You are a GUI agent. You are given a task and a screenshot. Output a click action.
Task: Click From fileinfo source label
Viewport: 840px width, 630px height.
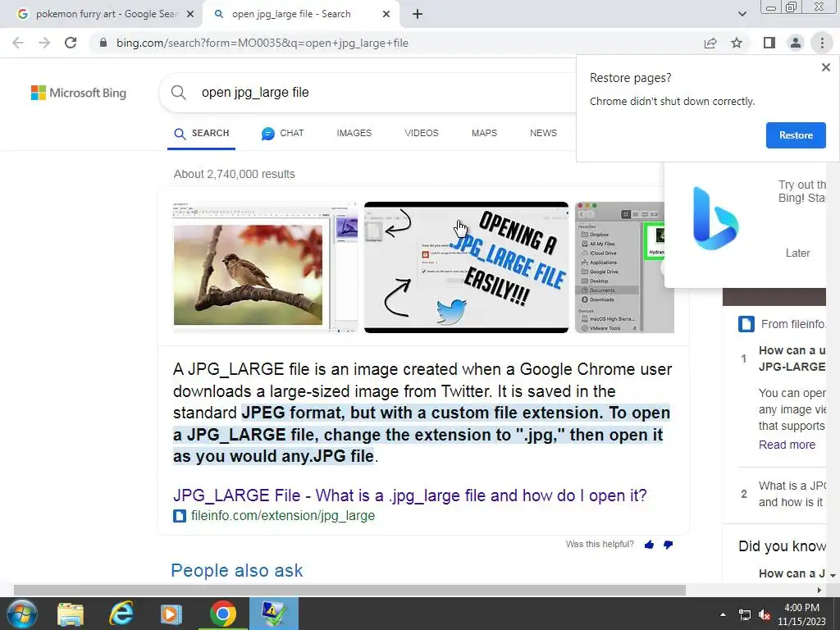click(x=793, y=324)
